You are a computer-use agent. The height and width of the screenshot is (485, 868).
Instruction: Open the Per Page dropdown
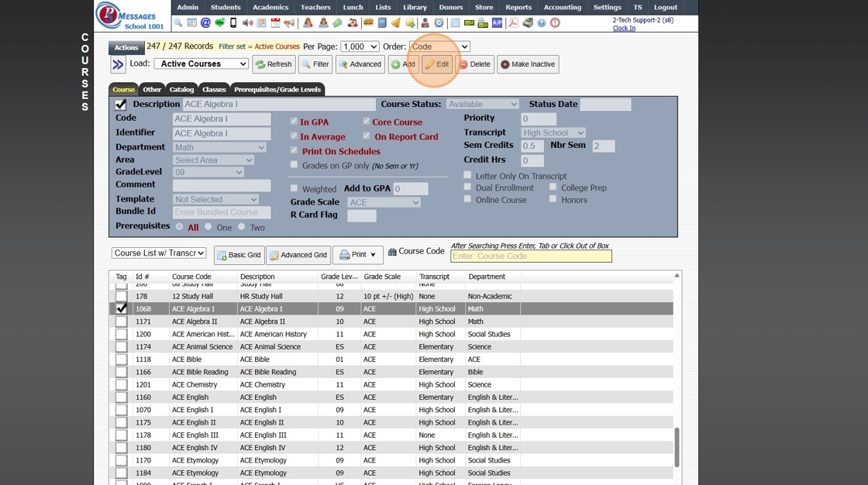[x=360, y=46]
